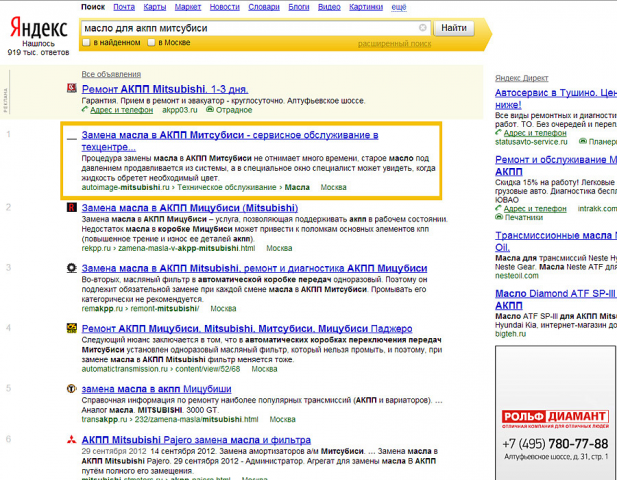Go to Новости section

click(x=224, y=7)
